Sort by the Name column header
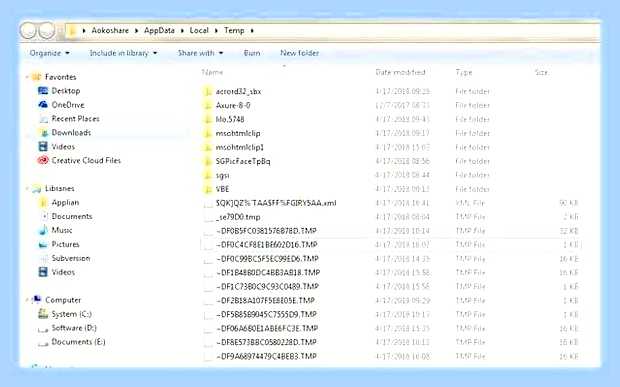Image resolution: width=620 pixels, height=387 pixels. [x=212, y=72]
